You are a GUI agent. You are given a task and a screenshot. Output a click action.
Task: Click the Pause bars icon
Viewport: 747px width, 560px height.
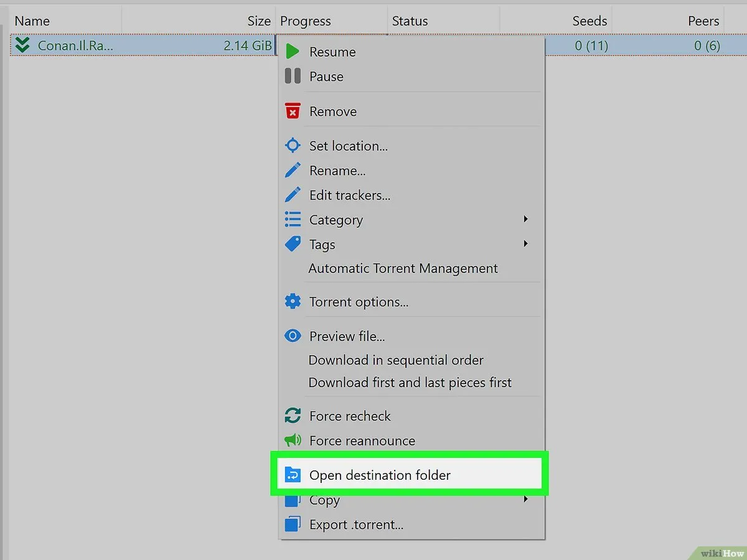[x=293, y=77]
